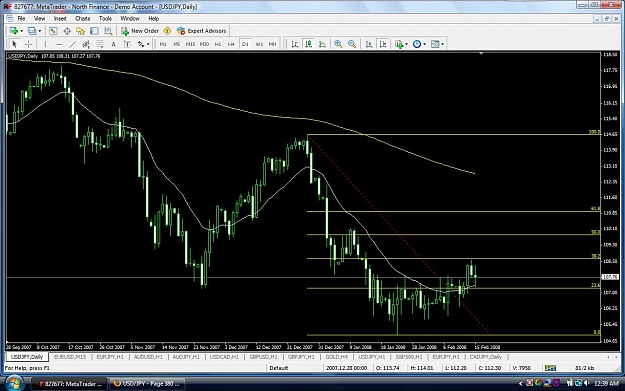Switch to the GOLD,H4 chart tab
Screen dimensions: 625x391
(x=337, y=357)
